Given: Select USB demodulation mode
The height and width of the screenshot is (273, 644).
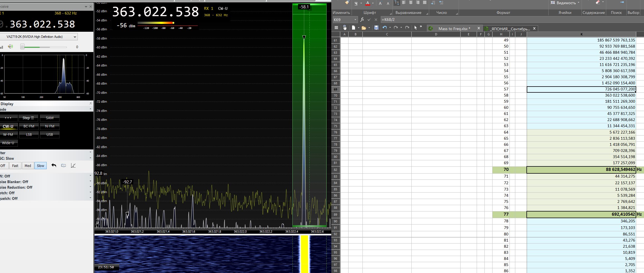Looking at the screenshot, I should point(50,134).
